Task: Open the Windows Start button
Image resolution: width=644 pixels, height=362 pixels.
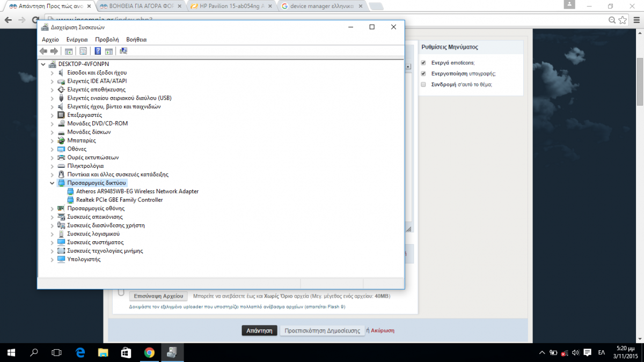Action: coord(11,352)
